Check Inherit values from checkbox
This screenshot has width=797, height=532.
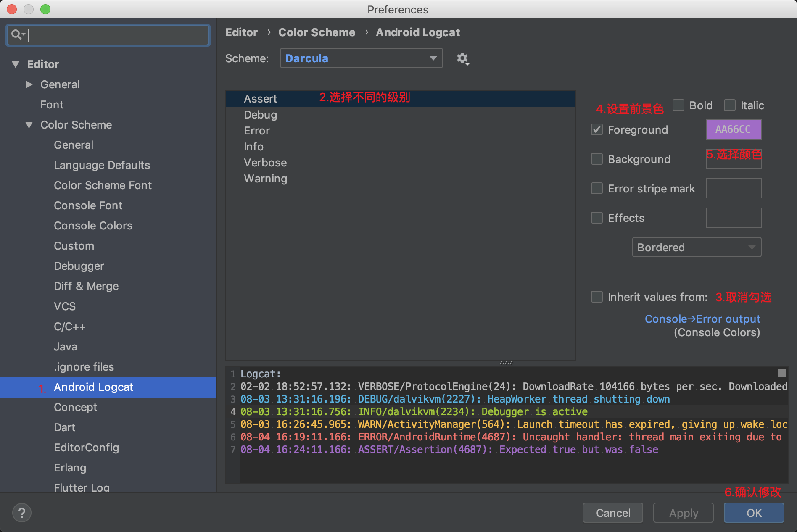click(x=597, y=297)
